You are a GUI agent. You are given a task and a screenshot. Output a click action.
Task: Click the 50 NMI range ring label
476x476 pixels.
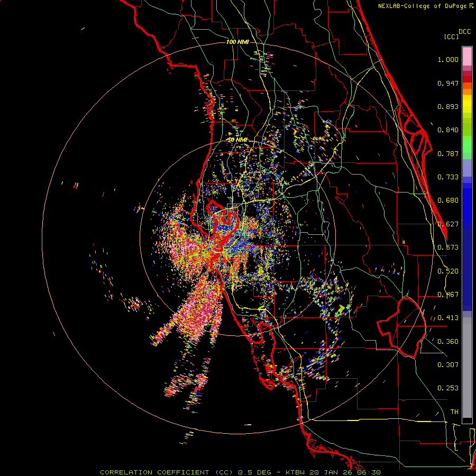238,140
